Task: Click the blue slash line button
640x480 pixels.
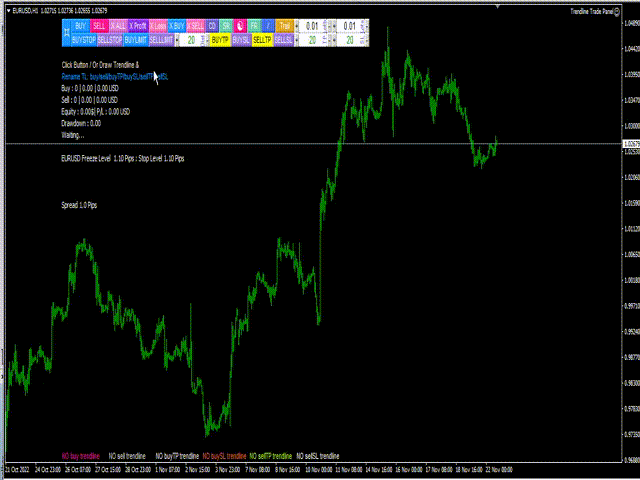Action: pyautogui.click(x=268, y=26)
